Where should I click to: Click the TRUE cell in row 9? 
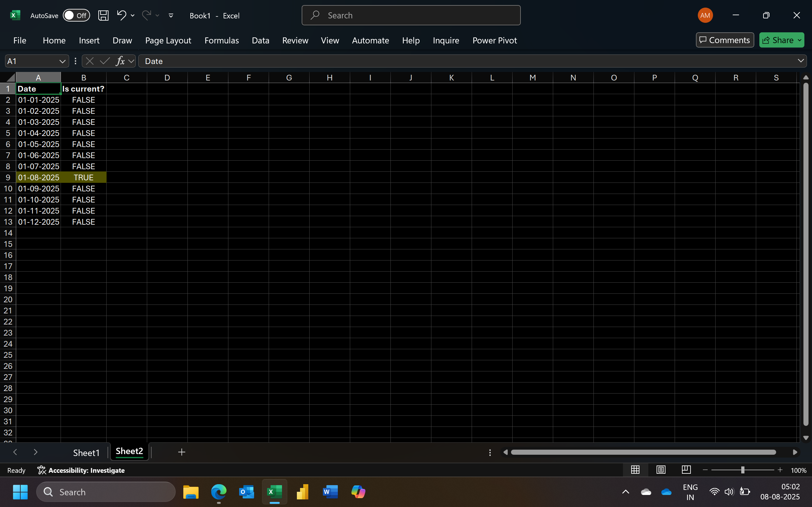point(83,177)
